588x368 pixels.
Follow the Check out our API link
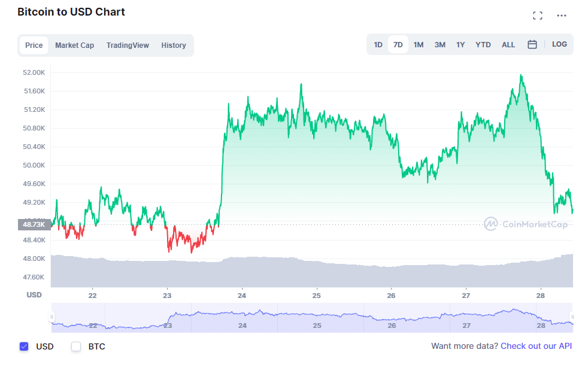[x=536, y=346]
